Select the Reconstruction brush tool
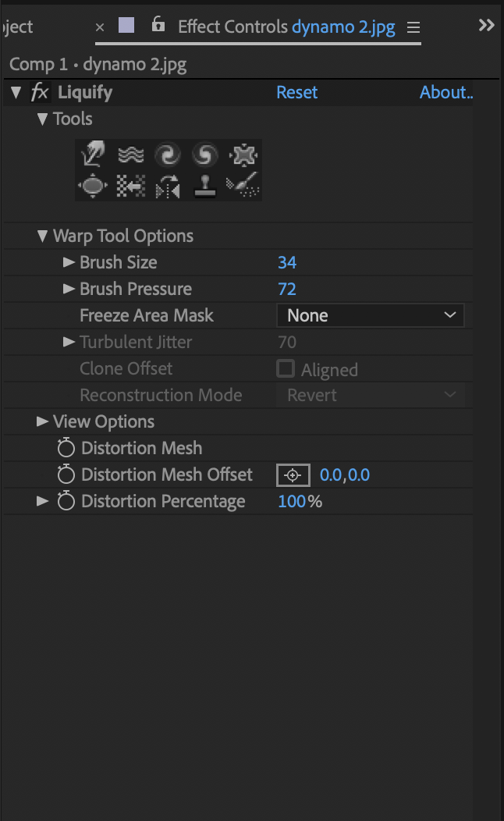 [x=243, y=187]
